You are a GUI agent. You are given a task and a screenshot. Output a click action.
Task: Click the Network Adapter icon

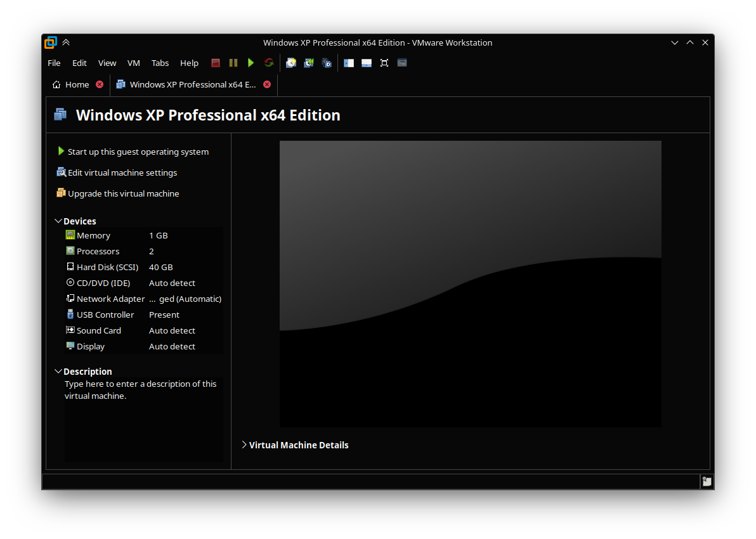[70, 299]
